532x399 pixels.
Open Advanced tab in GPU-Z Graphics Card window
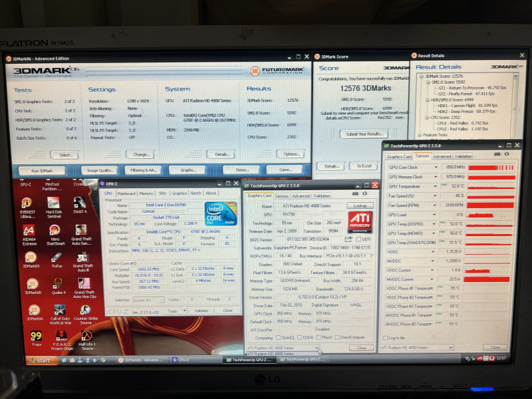click(301, 196)
